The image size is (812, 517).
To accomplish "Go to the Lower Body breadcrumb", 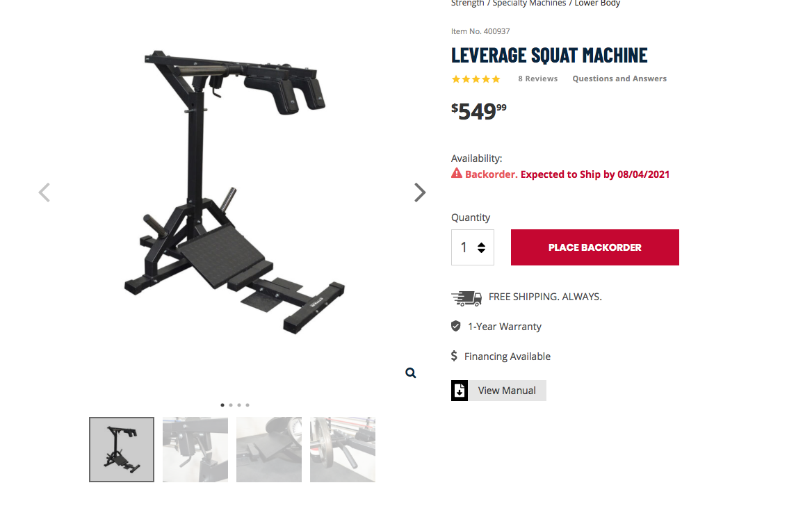I will point(597,3).
